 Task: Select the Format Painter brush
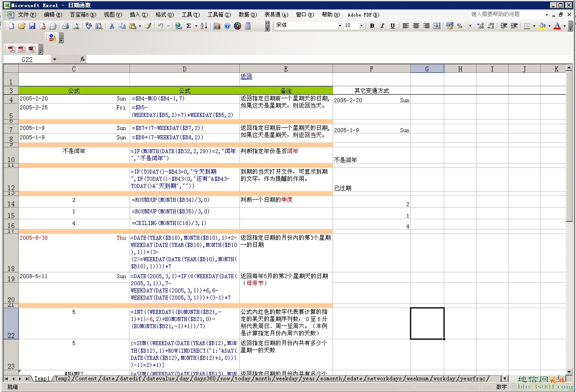(148, 26)
